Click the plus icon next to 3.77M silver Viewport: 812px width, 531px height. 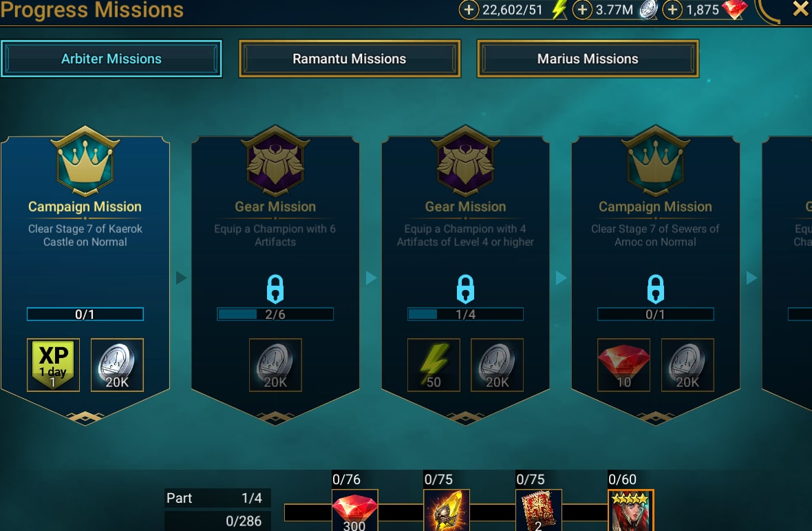click(x=582, y=10)
